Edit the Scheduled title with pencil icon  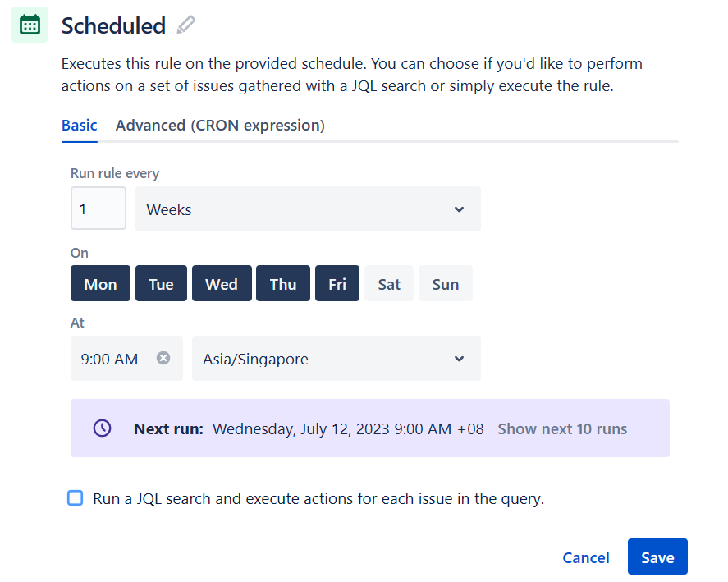coord(186,25)
